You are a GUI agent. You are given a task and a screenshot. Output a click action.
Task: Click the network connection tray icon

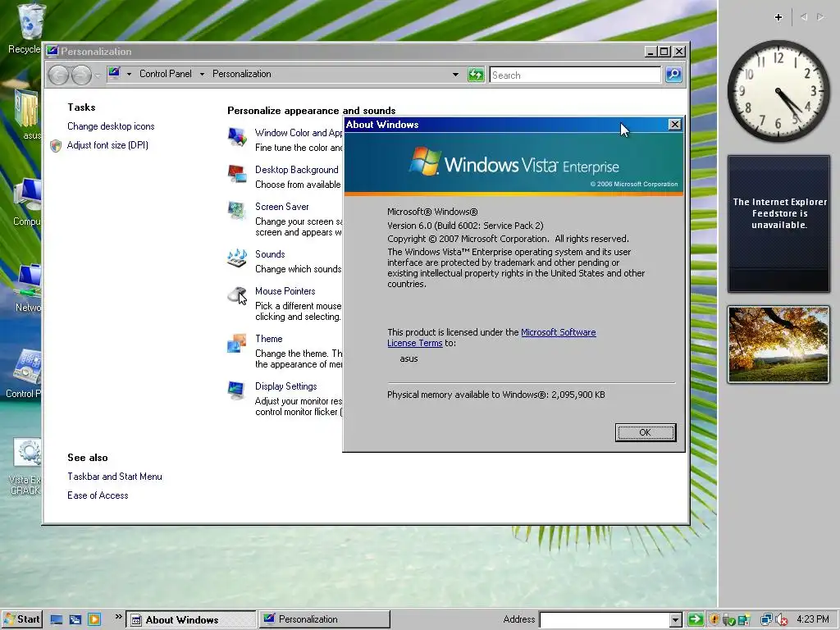pyautogui.click(x=767, y=620)
